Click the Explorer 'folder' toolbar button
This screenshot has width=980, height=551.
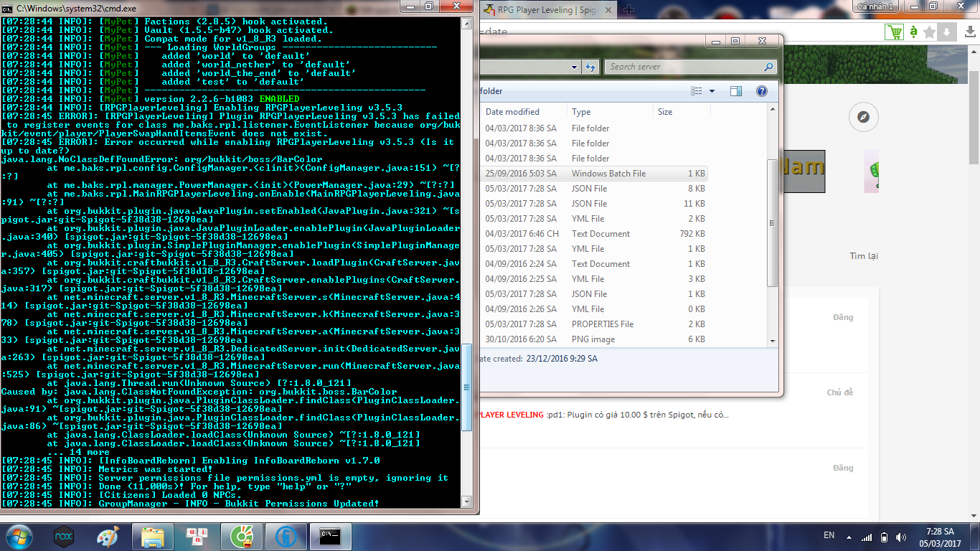point(491,91)
